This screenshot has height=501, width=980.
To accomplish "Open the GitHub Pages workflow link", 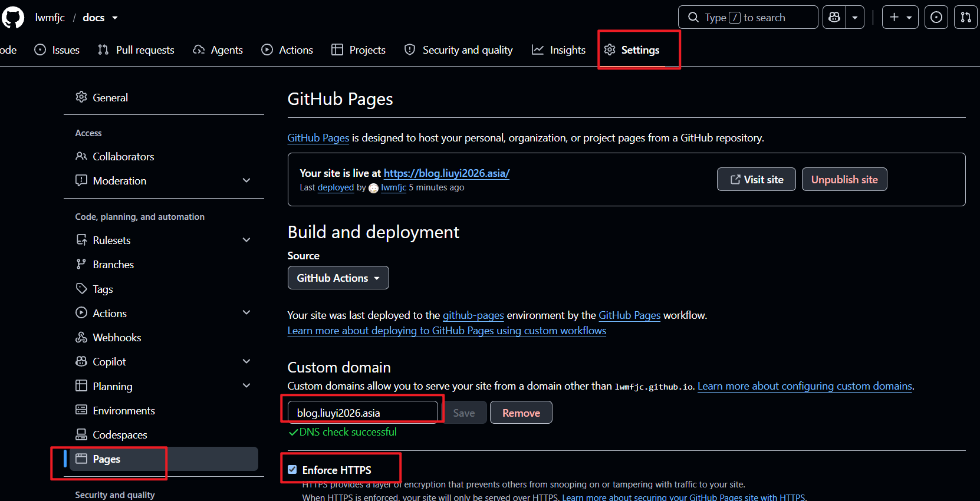I will pos(630,315).
